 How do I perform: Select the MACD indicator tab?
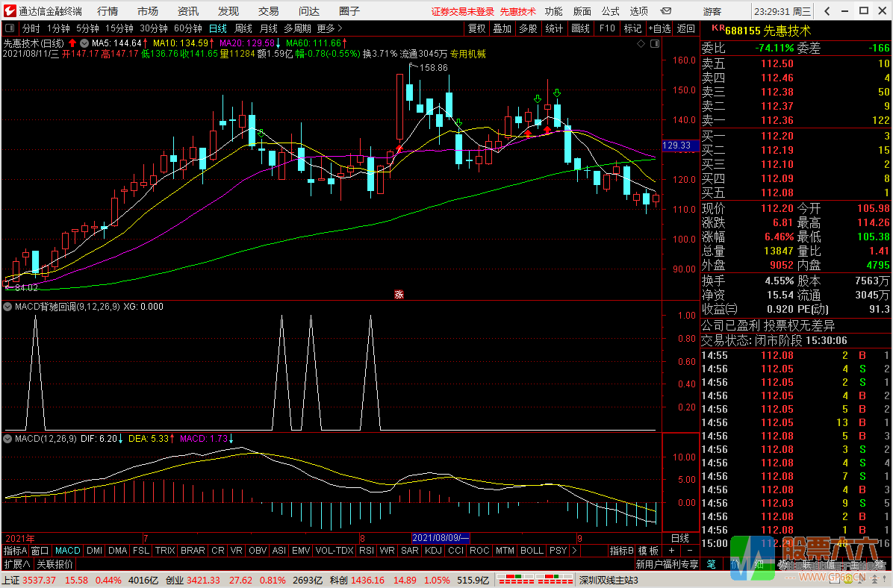68,551
